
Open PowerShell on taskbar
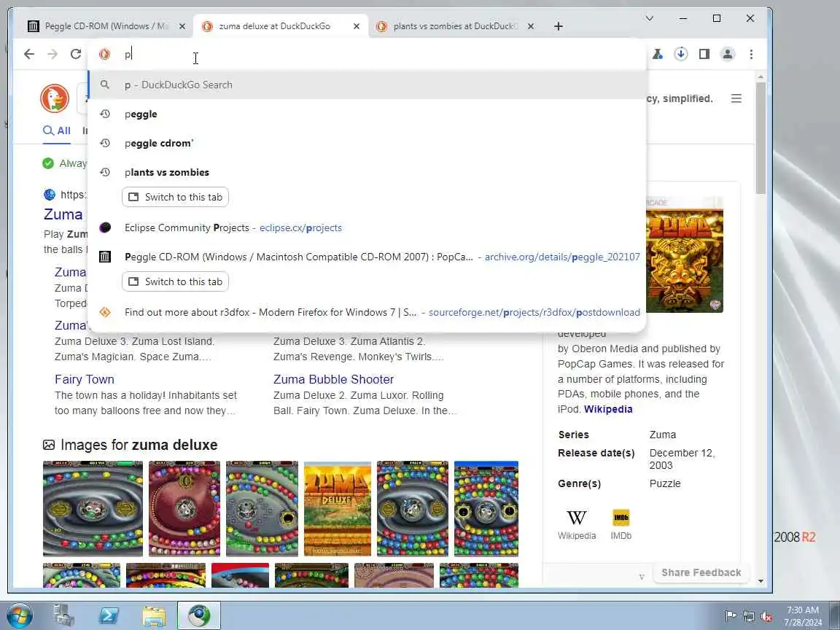[109, 615]
